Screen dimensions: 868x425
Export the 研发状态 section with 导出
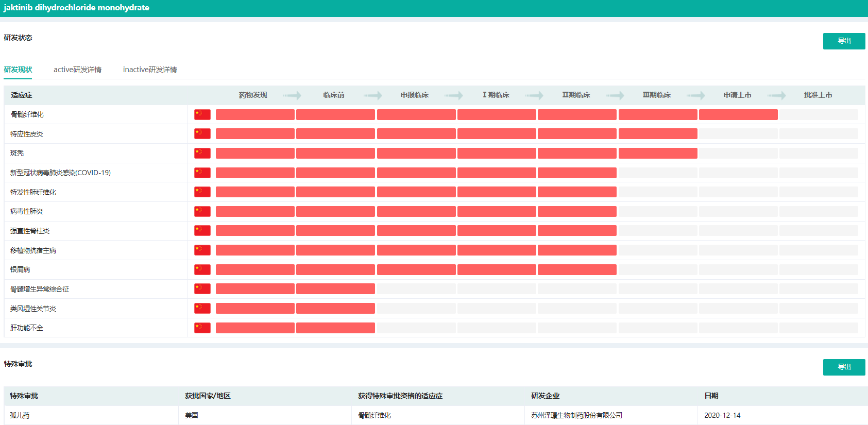844,41
